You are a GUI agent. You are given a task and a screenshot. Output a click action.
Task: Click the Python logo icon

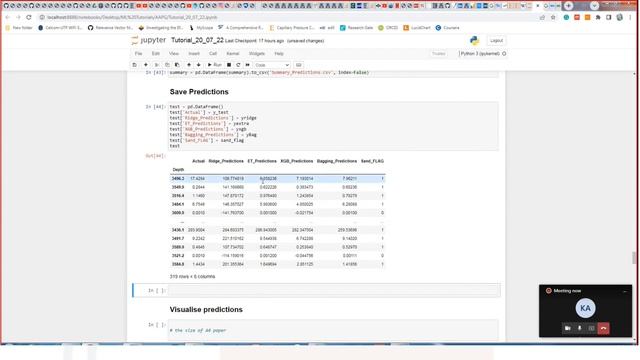click(x=474, y=40)
